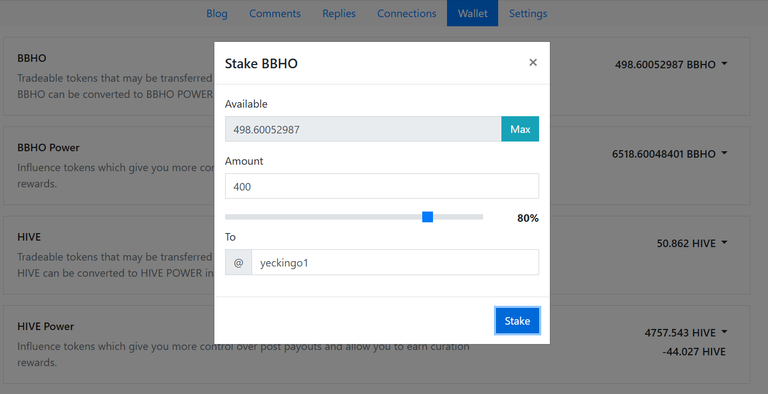This screenshot has height=394, width=768.
Task: Open the 4757.543 HIVE Power dropdown
Action: pyautogui.click(x=724, y=332)
